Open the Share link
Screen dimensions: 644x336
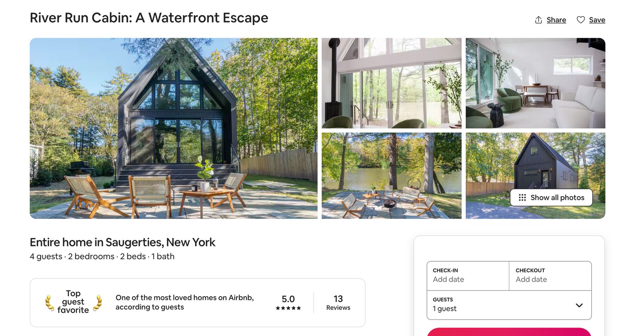556,20
